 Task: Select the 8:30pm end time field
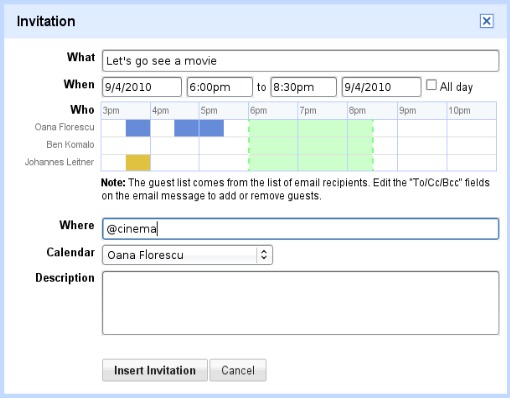304,87
